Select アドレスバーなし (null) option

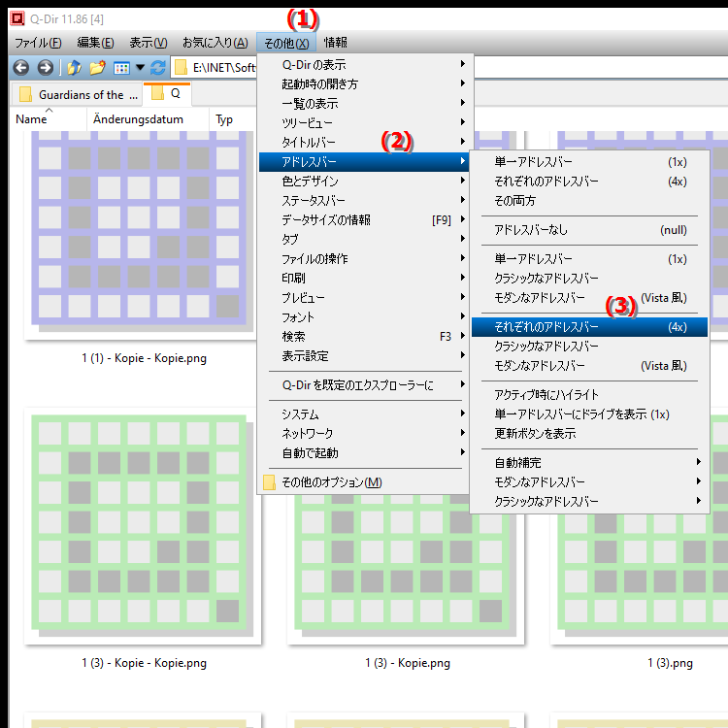589,230
